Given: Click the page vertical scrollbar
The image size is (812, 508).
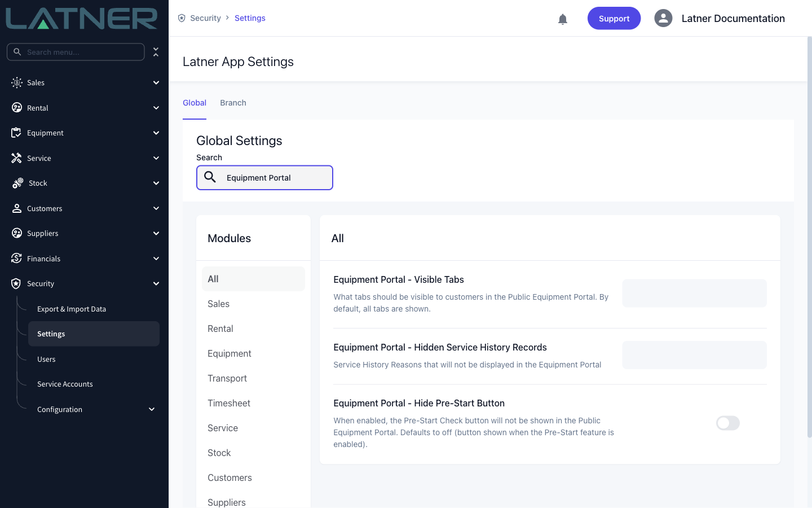Looking at the screenshot, I should point(810,237).
